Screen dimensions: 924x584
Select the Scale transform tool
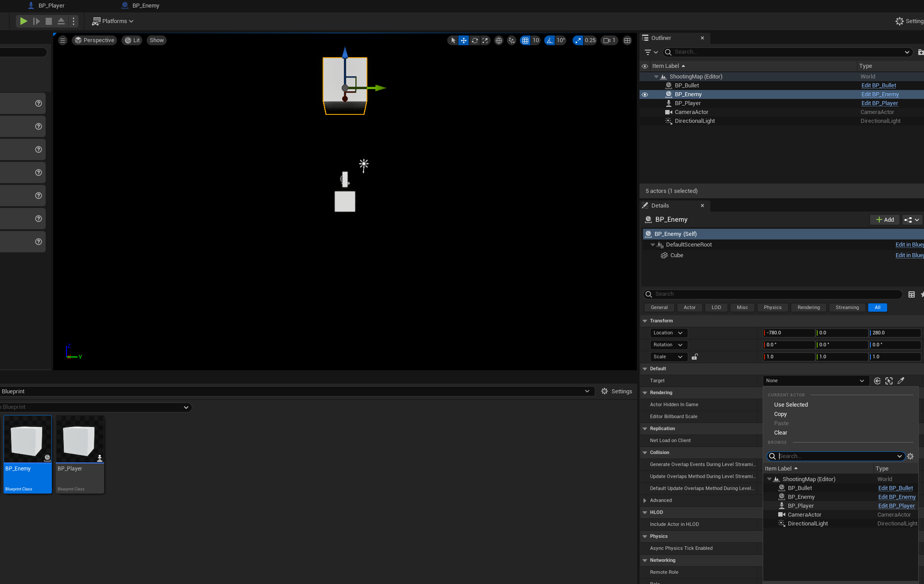point(485,40)
